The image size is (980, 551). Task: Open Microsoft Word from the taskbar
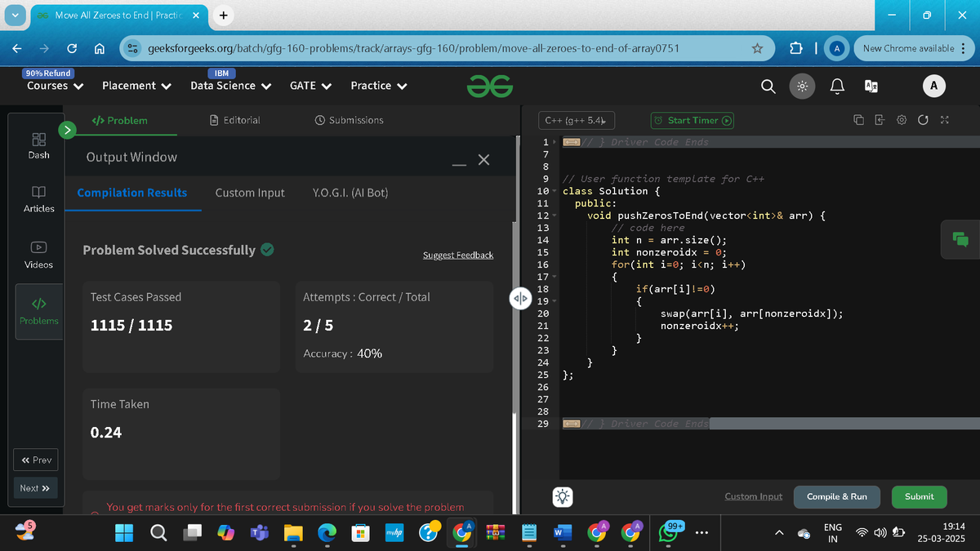click(562, 532)
